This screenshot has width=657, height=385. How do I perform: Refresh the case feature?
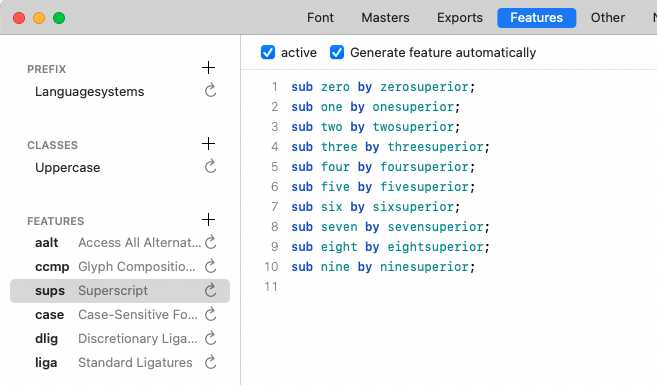(210, 314)
